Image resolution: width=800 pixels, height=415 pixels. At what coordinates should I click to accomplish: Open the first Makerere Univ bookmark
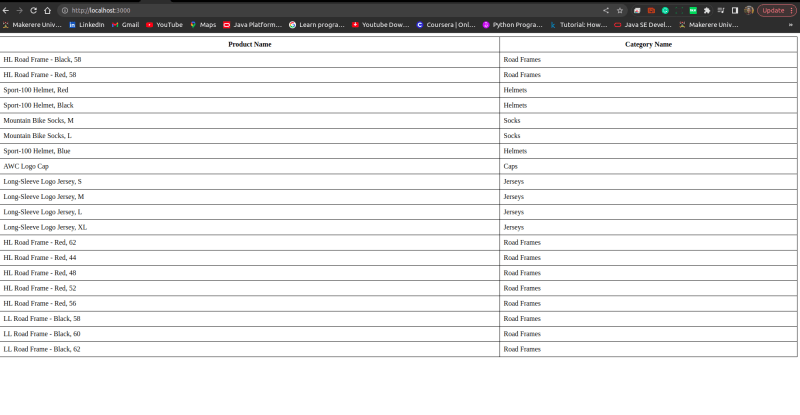tap(32, 25)
